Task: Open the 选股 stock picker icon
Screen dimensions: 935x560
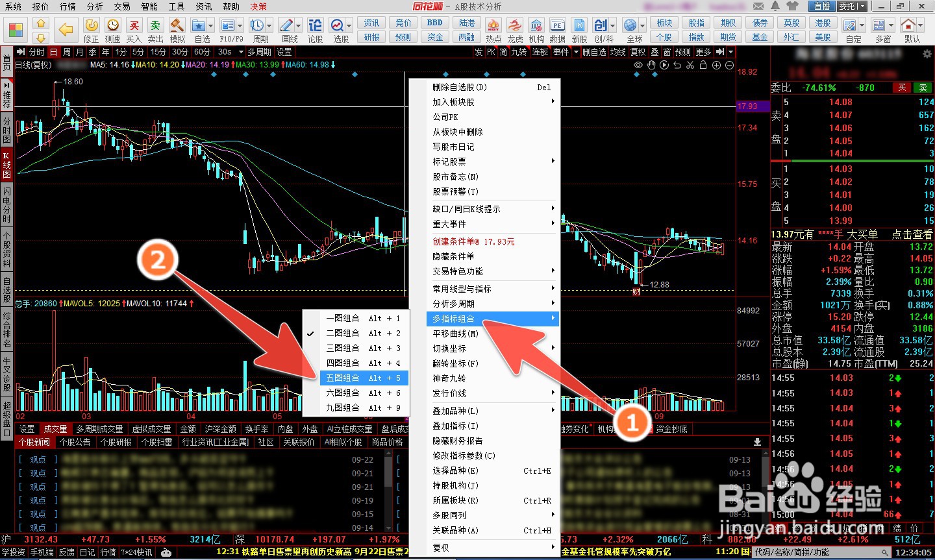Action: 338,25
